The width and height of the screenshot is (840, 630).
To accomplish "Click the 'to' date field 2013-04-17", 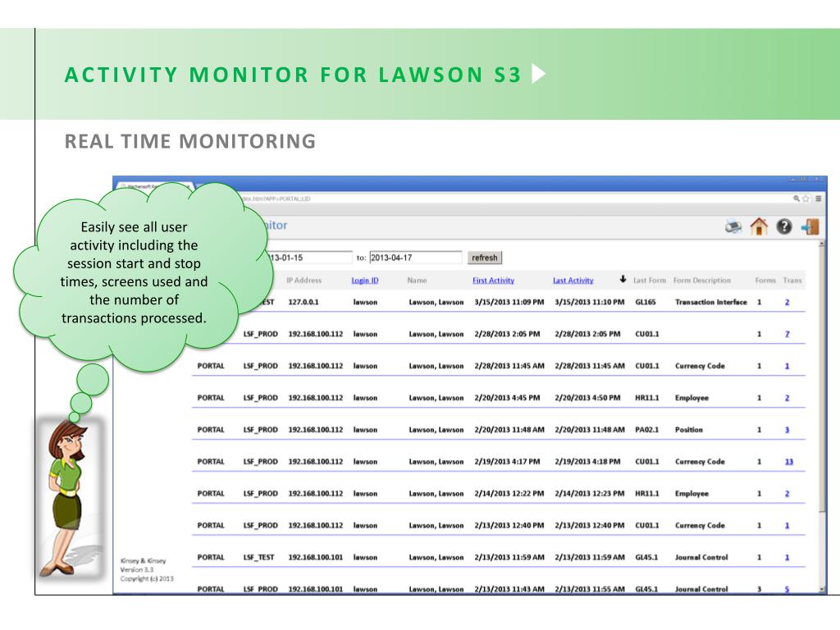I will [x=415, y=258].
